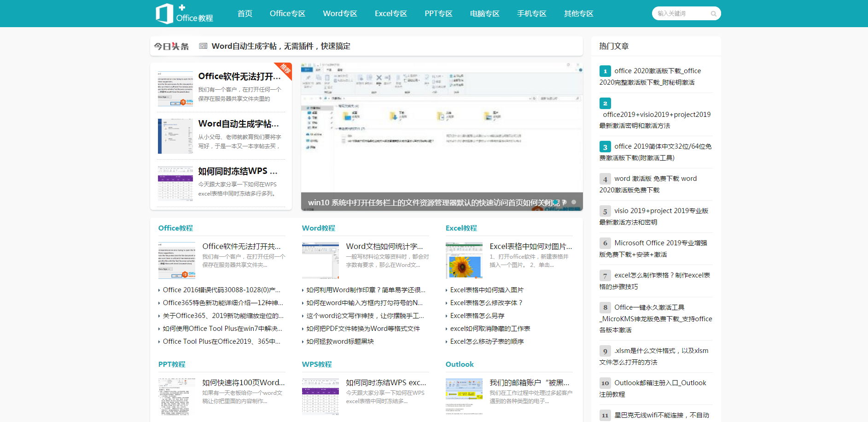
Task: Open the Excel教程 section heading
Action: coord(461,228)
